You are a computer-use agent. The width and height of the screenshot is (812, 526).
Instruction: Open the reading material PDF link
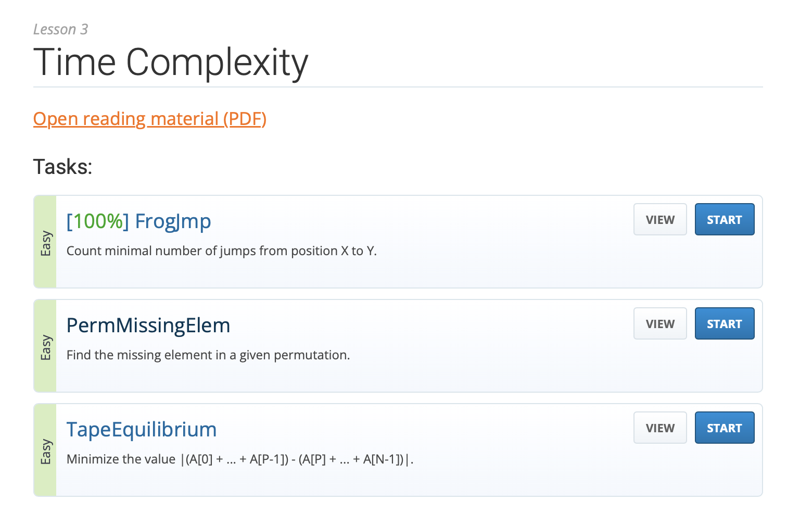click(x=149, y=119)
